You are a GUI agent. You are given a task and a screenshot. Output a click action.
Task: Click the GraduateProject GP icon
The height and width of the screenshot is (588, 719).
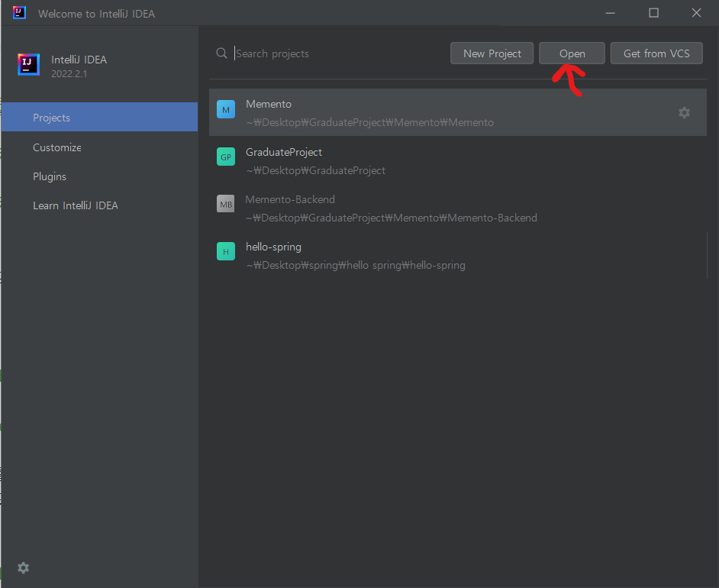[226, 157]
